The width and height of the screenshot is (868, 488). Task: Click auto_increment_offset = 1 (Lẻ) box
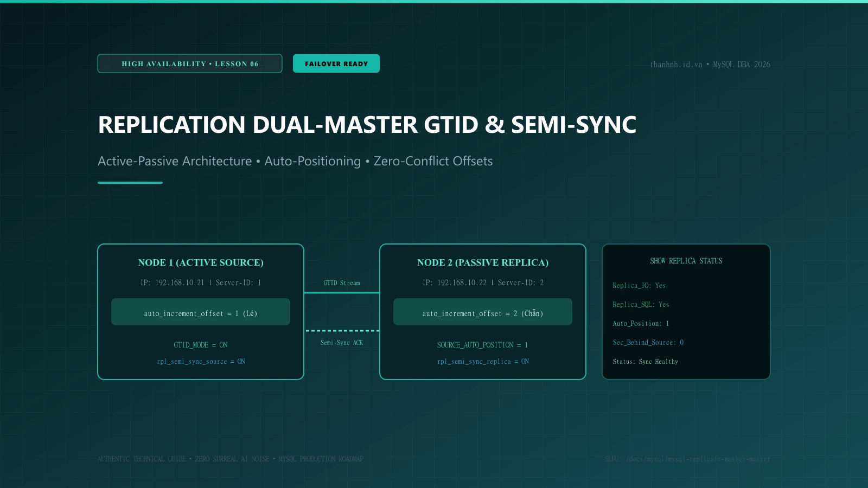tap(201, 312)
